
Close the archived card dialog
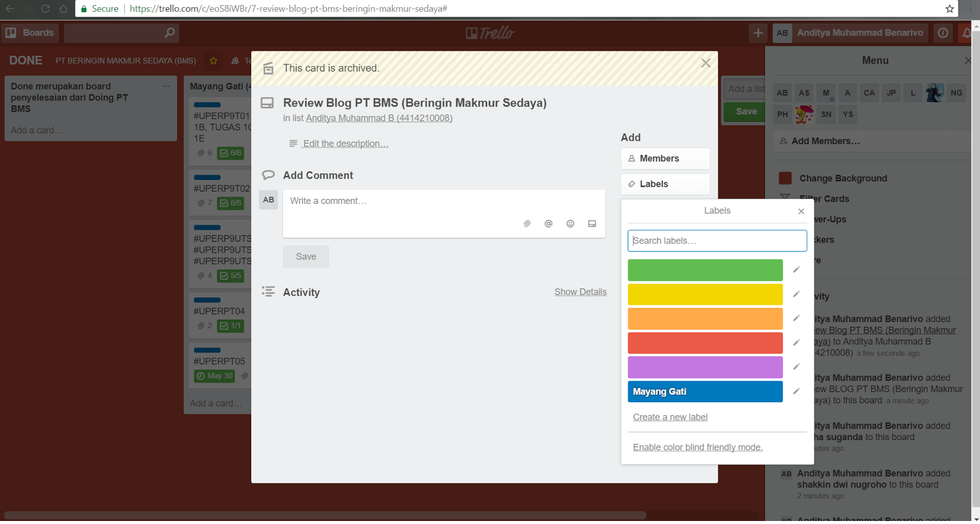pos(706,63)
